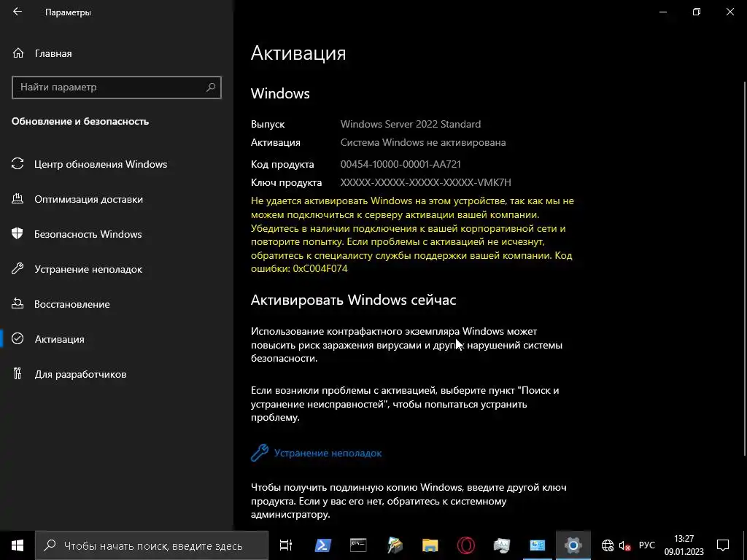Click the magnifier icon in search box
Image resolution: width=747 pixels, height=560 pixels.
[211, 87]
